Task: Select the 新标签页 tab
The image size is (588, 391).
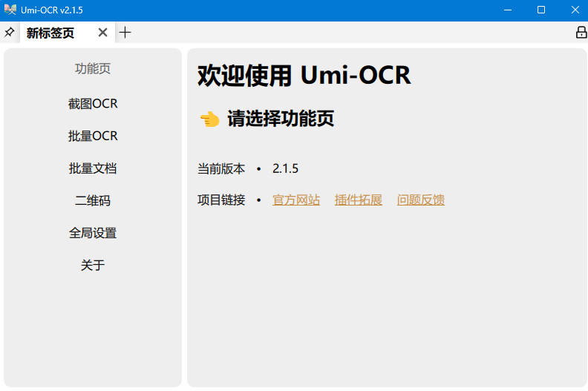Action: (50, 33)
